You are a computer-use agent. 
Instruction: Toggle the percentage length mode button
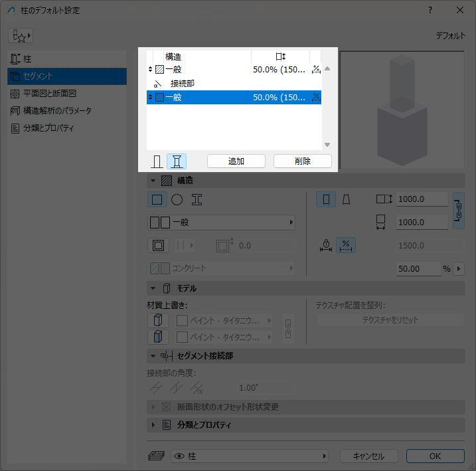pos(345,245)
